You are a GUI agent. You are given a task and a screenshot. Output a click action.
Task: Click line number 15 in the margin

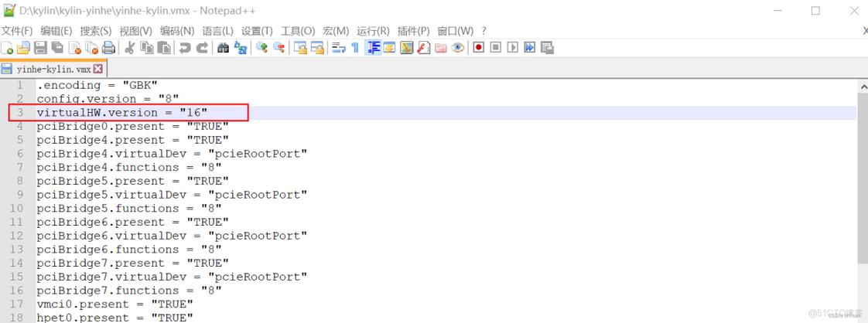[x=16, y=277]
